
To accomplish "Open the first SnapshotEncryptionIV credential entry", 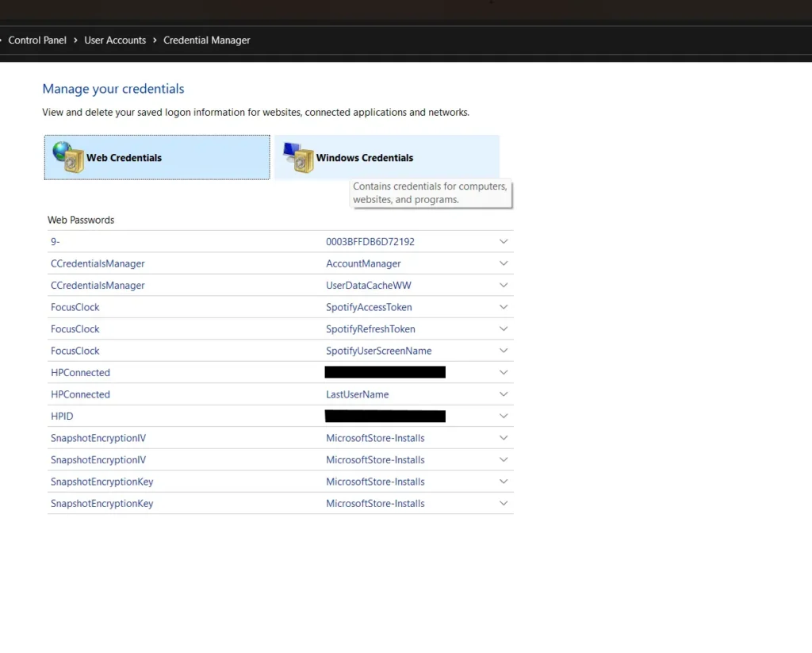I will point(98,438).
